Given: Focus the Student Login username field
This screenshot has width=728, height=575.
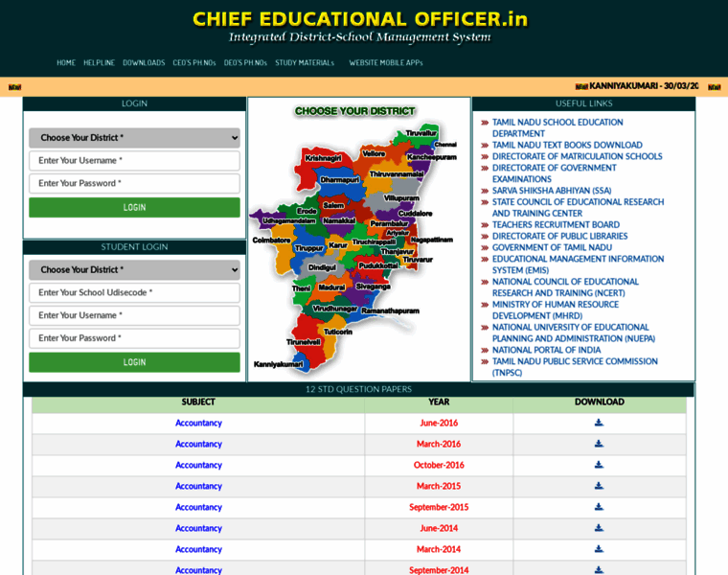Looking at the screenshot, I should coord(134,315).
